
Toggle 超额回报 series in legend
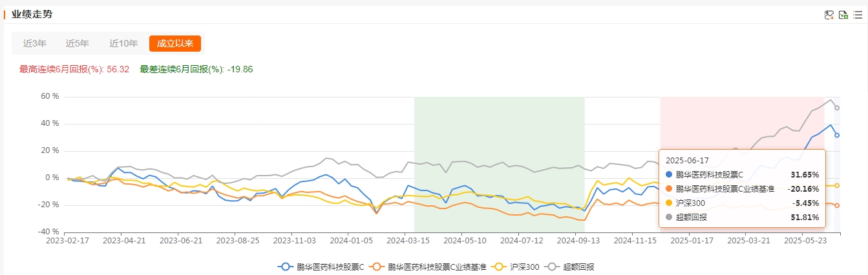tap(579, 266)
